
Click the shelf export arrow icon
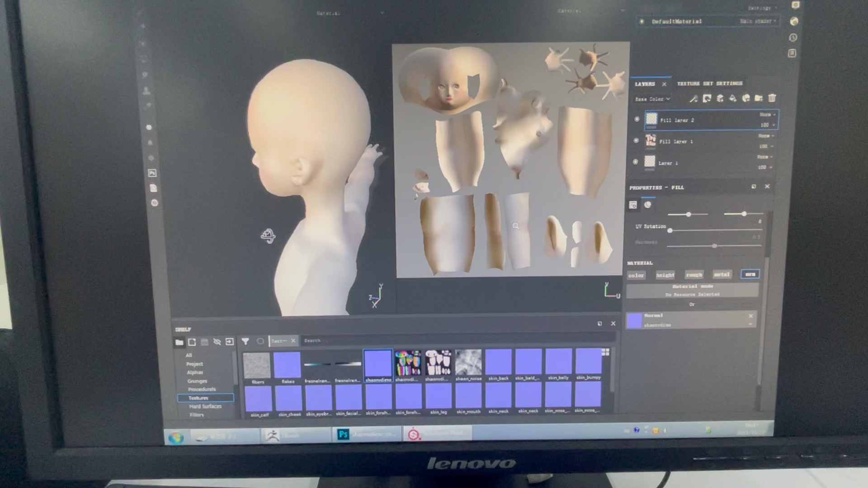(230, 342)
